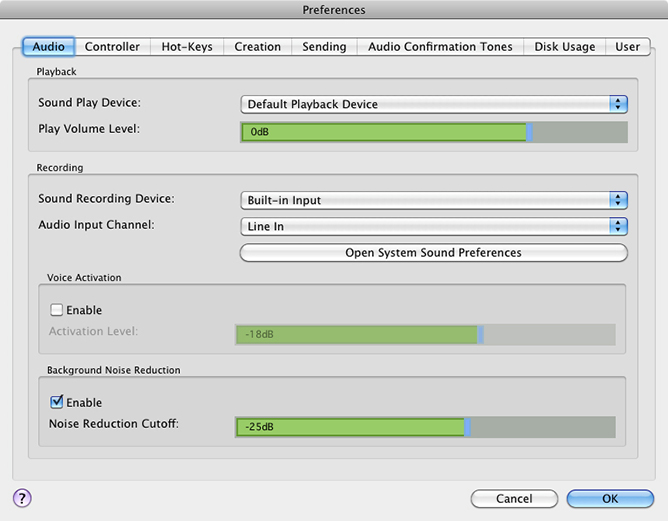Switch to the User tab
Image resolution: width=668 pixels, height=521 pixels.
[x=627, y=47]
